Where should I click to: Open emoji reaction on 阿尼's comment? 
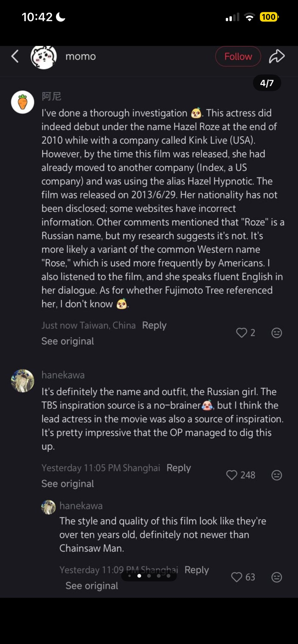click(x=277, y=333)
